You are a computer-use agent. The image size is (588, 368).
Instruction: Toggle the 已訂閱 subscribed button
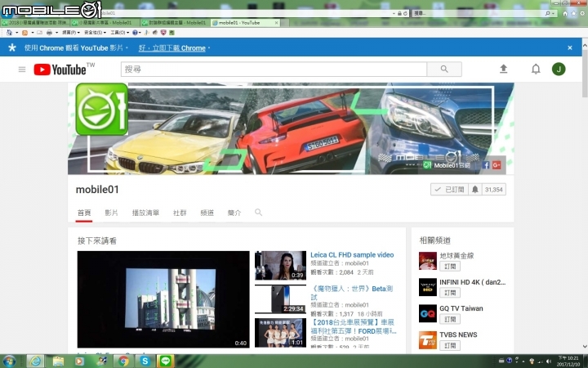click(449, 190)
